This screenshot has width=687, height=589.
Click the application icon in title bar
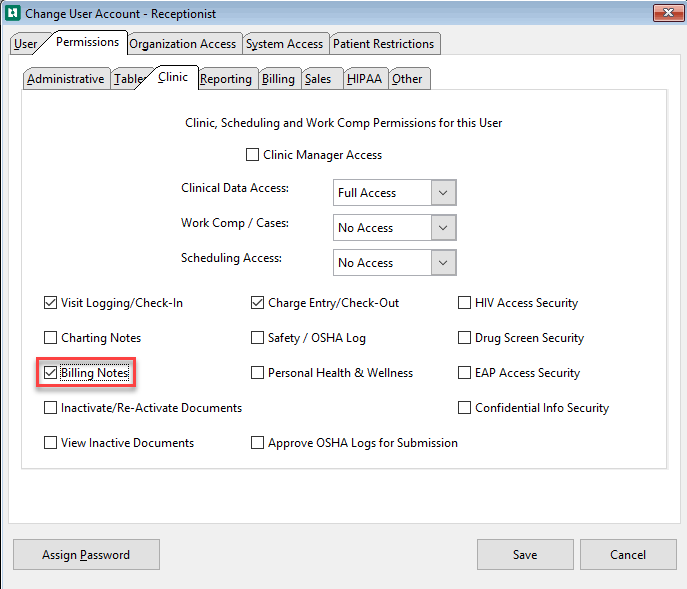13,13
